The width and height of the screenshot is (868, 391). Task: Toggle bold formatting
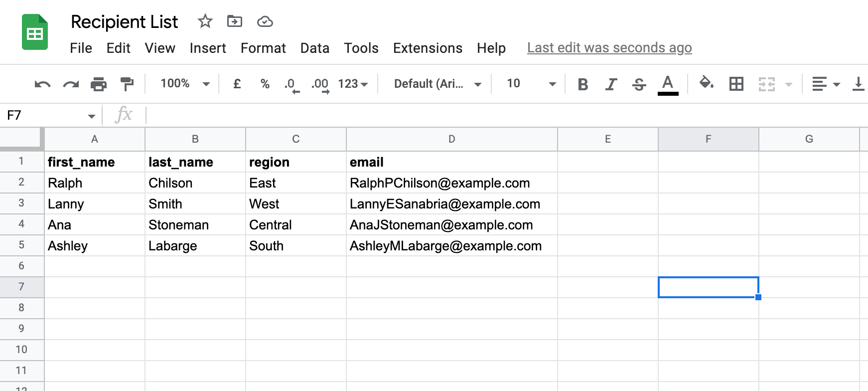[x=582, y=84]
